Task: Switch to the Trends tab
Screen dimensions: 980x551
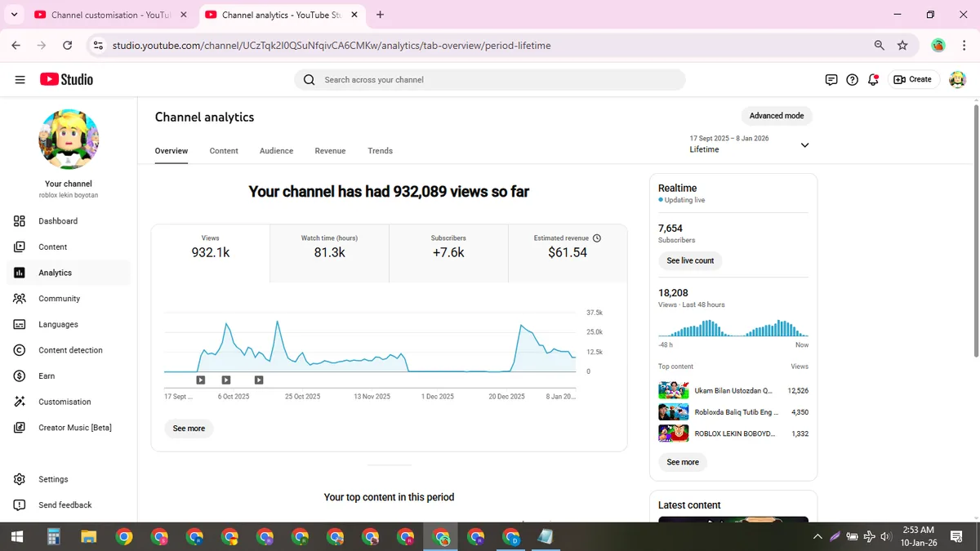Action: coord(380,151)
